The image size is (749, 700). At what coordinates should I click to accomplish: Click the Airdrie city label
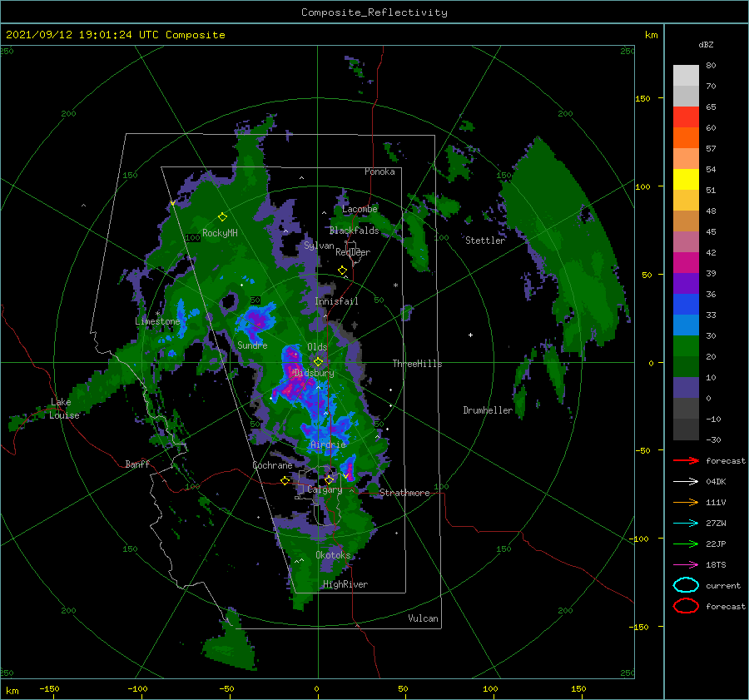[x=328, y=444]
